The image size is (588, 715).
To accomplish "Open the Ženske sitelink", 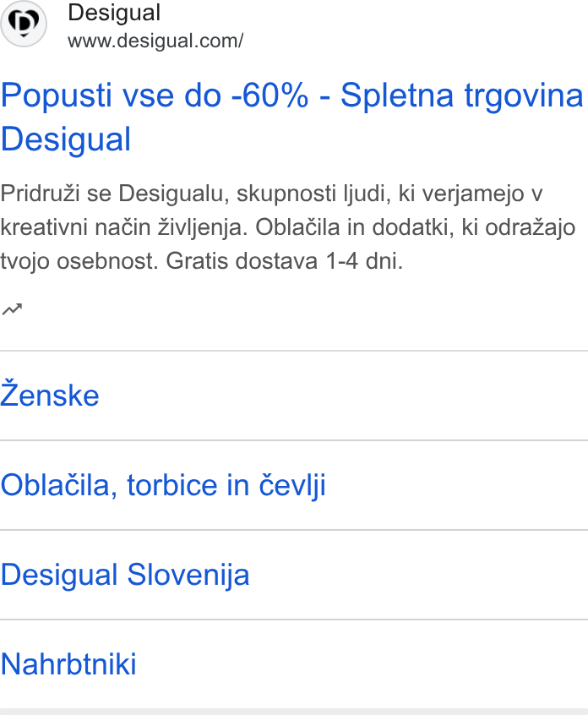I will [x=50, y=396].
